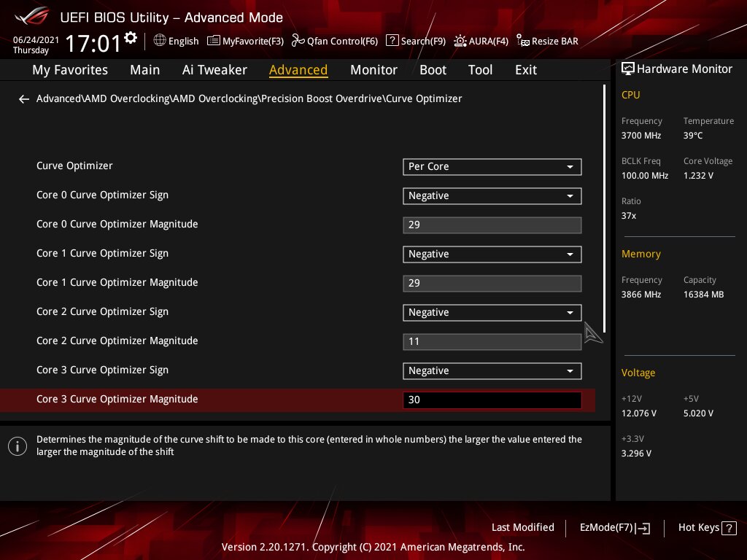Image resolution: width=747 pixels, height=560 pixels.
Task: Click the breadcrumb path ending in Curve Optimizer
Action: 249,98
